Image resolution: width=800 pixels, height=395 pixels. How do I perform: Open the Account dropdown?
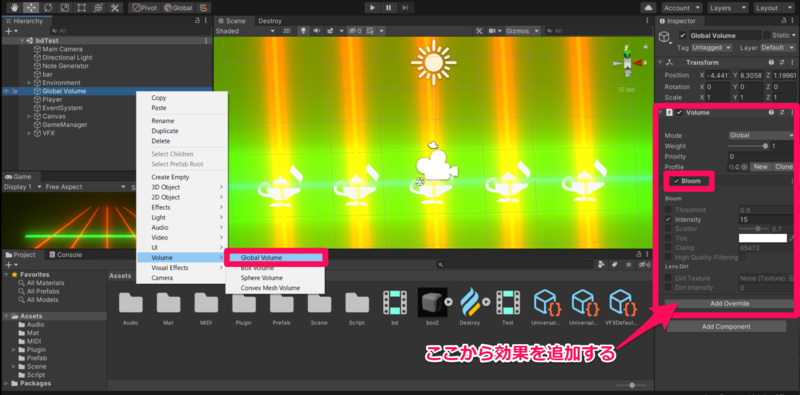(682, 8)
